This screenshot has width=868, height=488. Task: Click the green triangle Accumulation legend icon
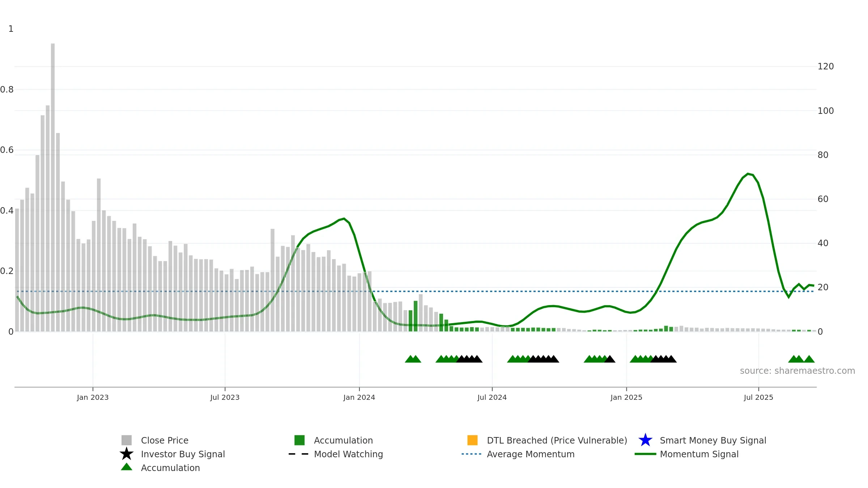click(x=127, y=467)
